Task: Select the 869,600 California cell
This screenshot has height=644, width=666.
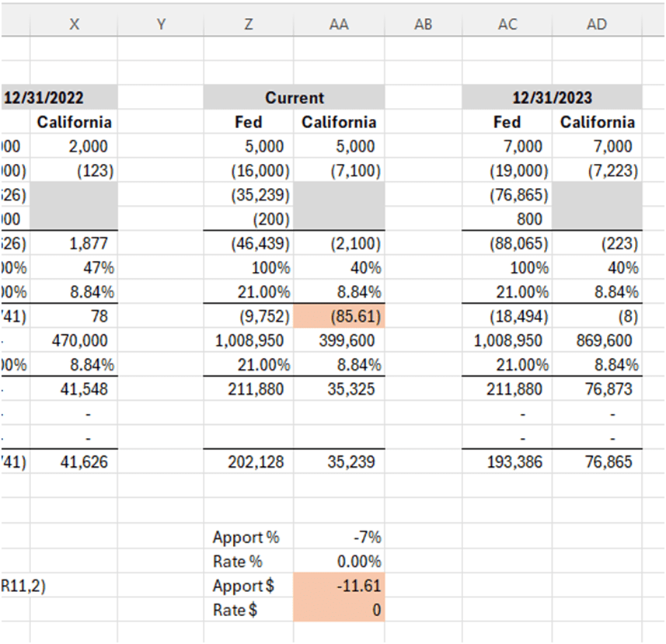Action: [x=597, y=340]
